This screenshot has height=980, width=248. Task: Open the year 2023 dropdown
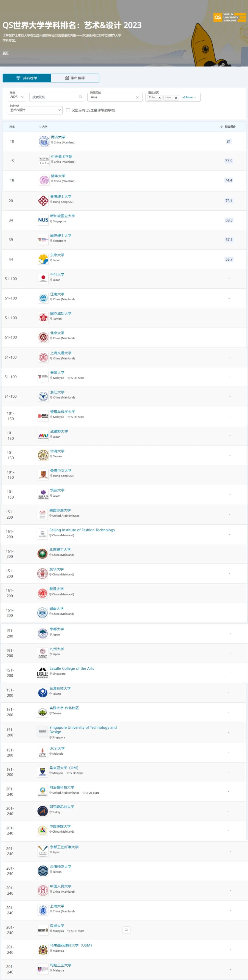click(17, 97)
